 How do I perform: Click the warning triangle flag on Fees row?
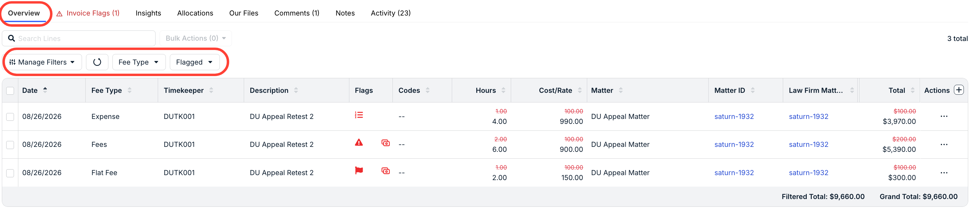click(x=359, y=143)
